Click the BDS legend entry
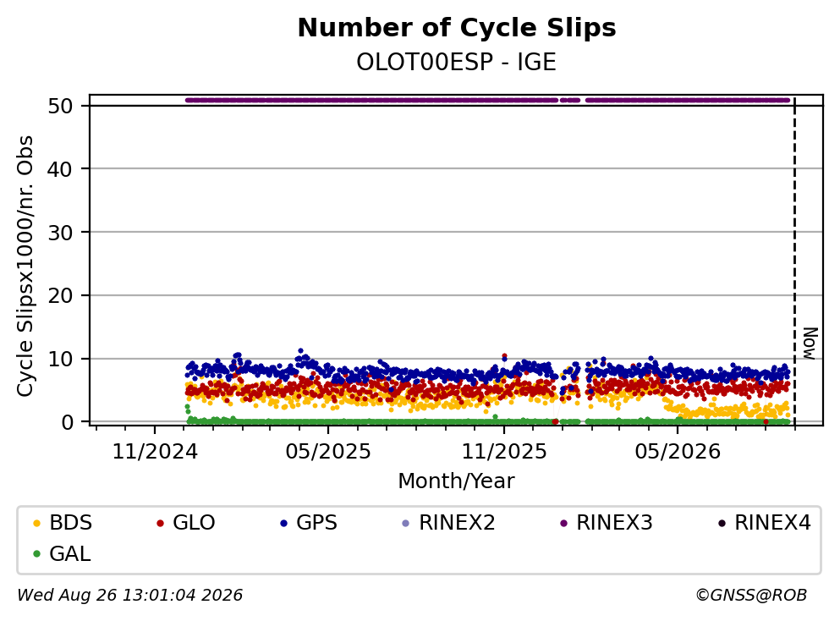 (x=63, y=522)
